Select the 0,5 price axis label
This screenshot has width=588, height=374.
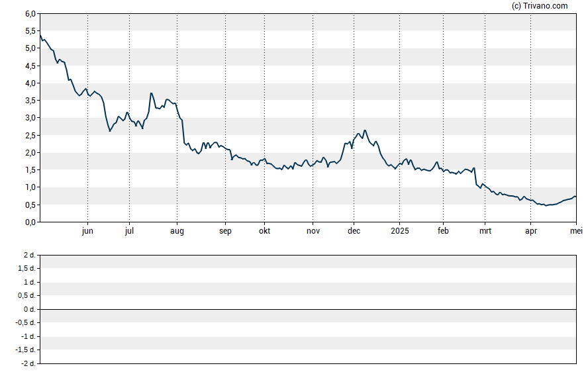tap(30, 205)
